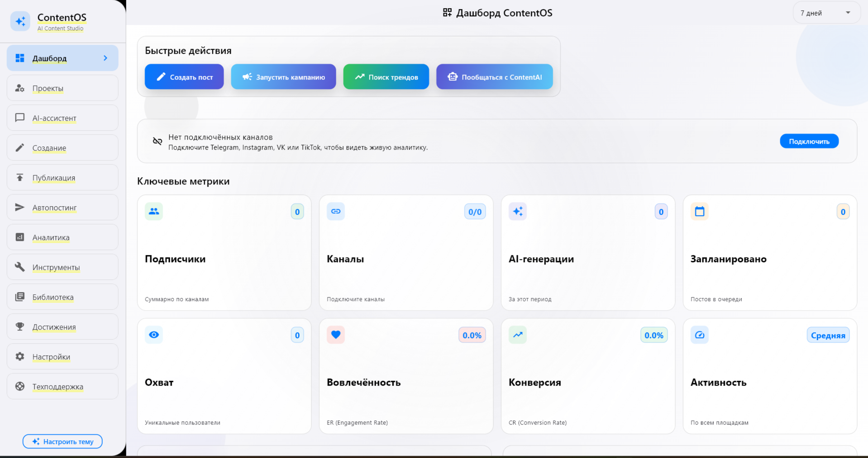
Task: Click the Достижения trophy icon
Action: click(x=20, y=326)
